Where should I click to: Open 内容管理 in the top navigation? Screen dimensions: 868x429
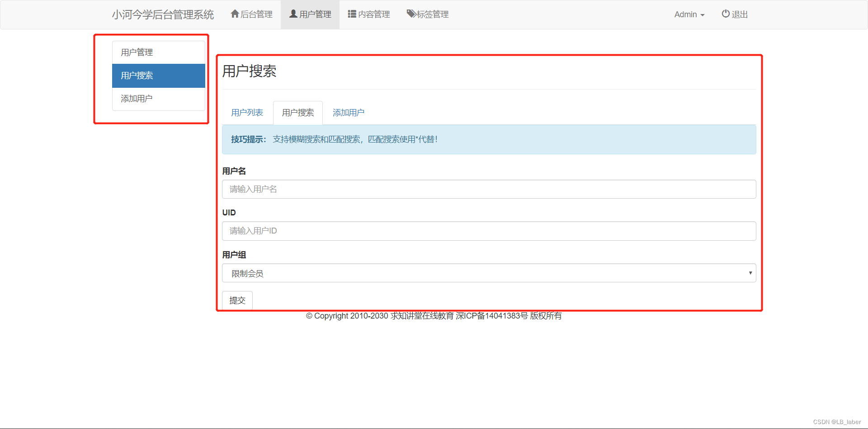pyautogui.click(x=368, y=14)
